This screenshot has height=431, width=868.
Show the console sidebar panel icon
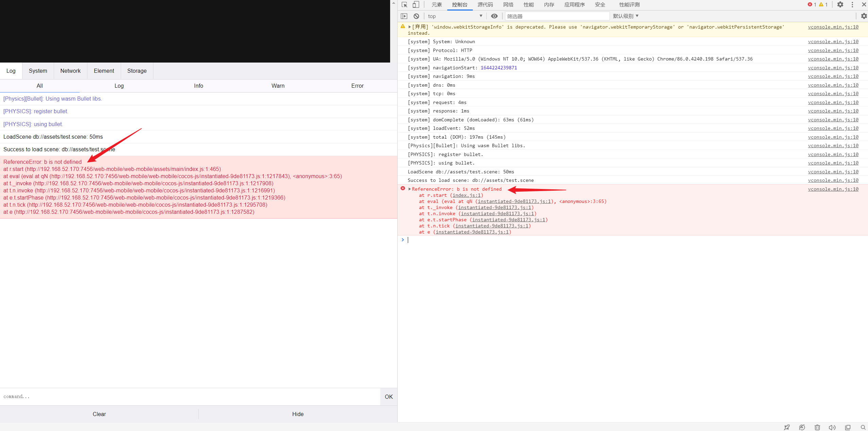(x=404, y=16)
